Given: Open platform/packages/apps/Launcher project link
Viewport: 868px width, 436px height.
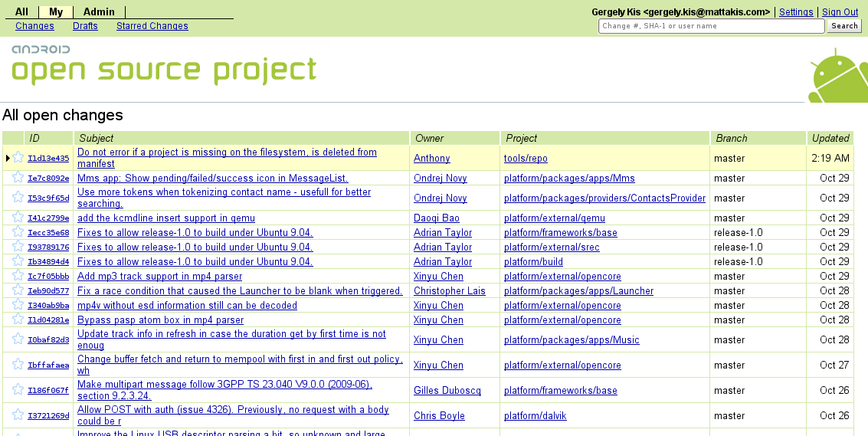Looking at the screenshot, I should pos(578,291).
